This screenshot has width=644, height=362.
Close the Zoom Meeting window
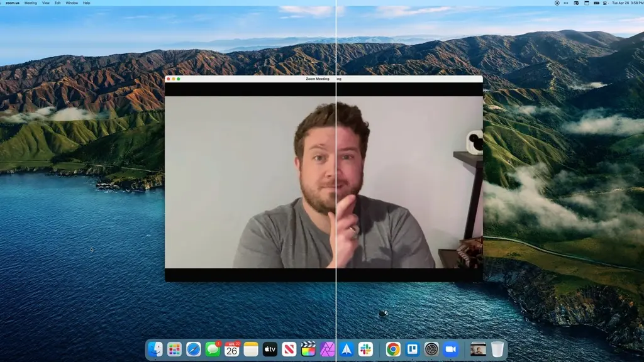pos(169,79)
